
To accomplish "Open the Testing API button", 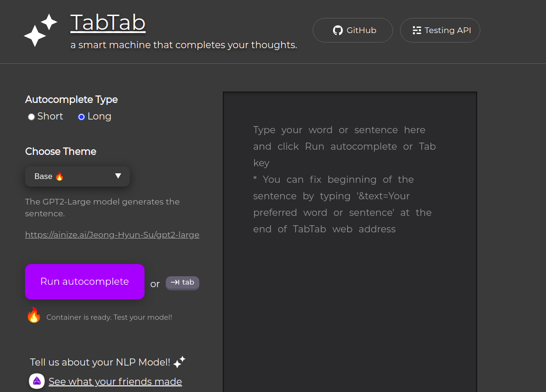I will (440, 30).
